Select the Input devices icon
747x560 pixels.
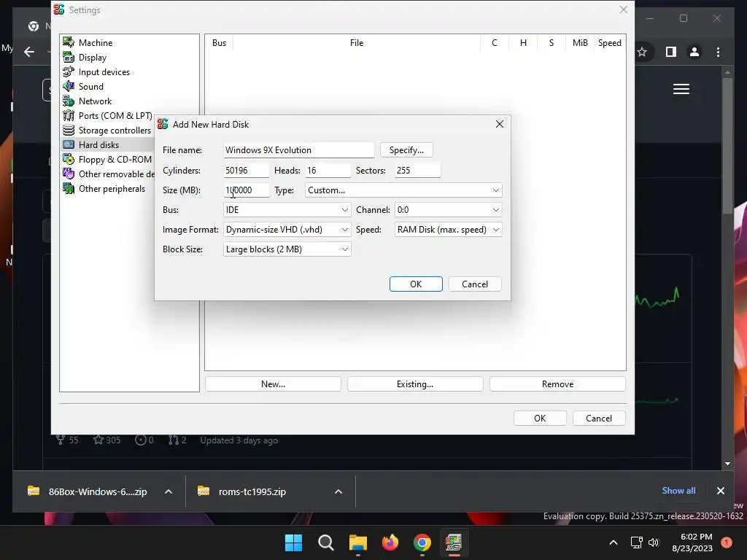[x=69, y=72]
